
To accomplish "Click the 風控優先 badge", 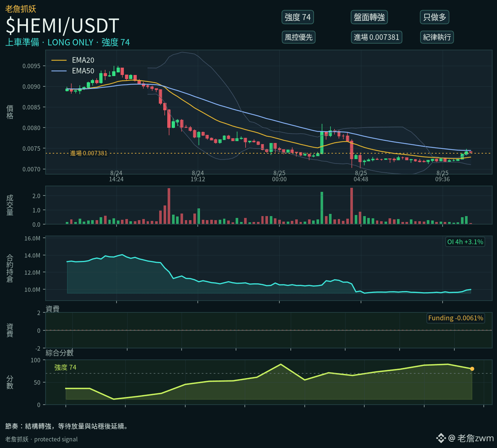I will click(298, 37).
